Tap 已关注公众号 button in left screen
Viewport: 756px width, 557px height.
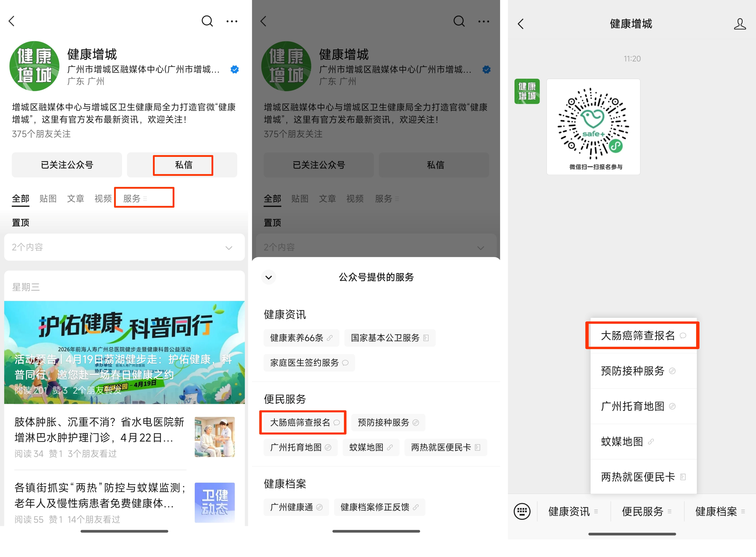67,165
